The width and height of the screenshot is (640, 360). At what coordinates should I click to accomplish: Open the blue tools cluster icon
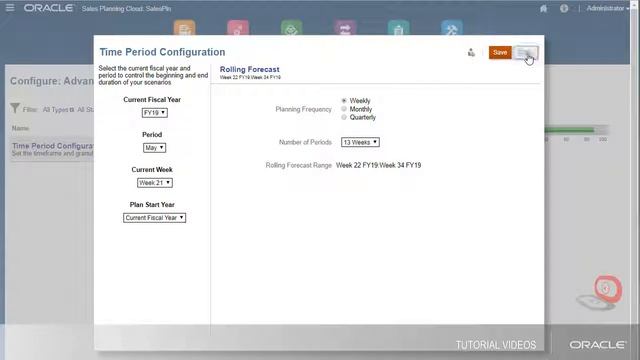click(452, 29)
